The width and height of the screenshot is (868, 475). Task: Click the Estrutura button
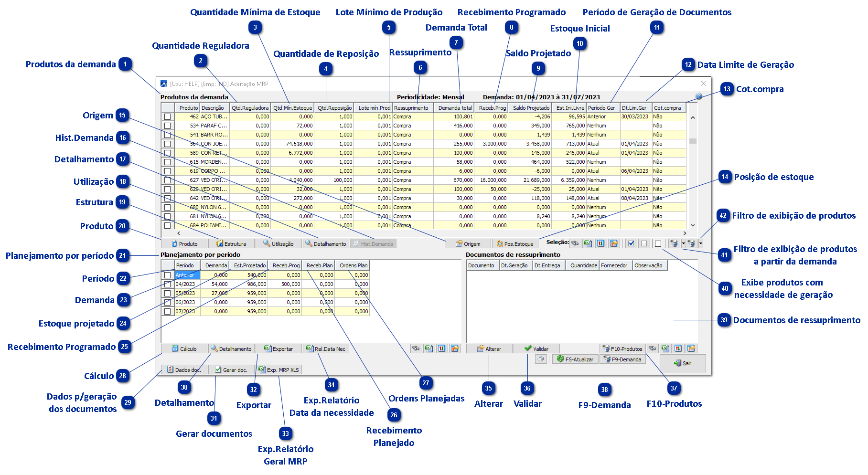click(231, 243)
